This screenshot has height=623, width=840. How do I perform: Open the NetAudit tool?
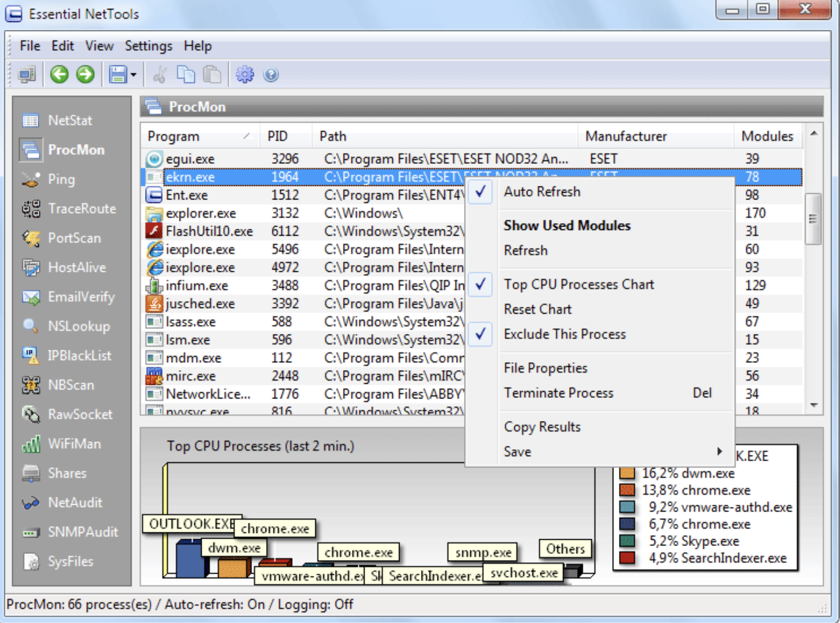(62, 503)
